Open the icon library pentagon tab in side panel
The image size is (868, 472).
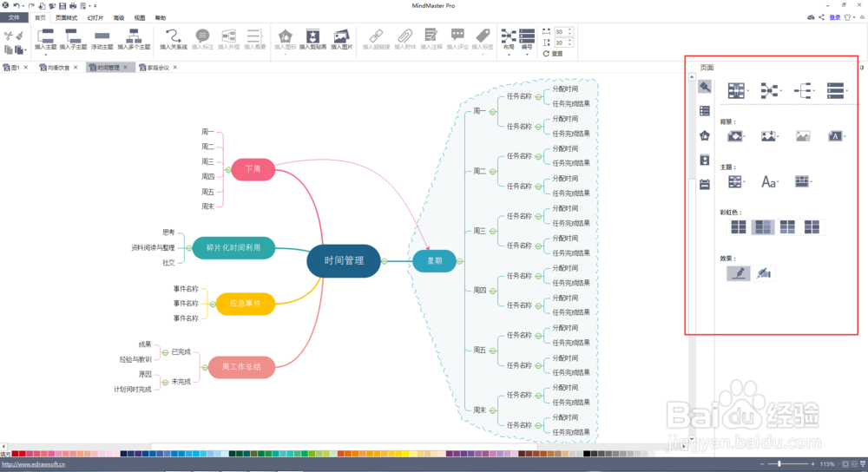(x=705, y=135)
